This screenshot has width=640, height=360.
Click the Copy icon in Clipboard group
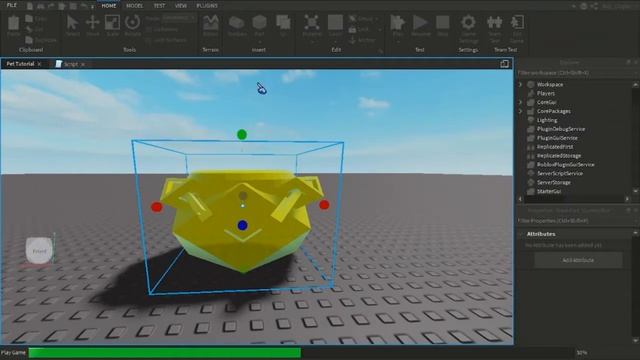(29, 19)
